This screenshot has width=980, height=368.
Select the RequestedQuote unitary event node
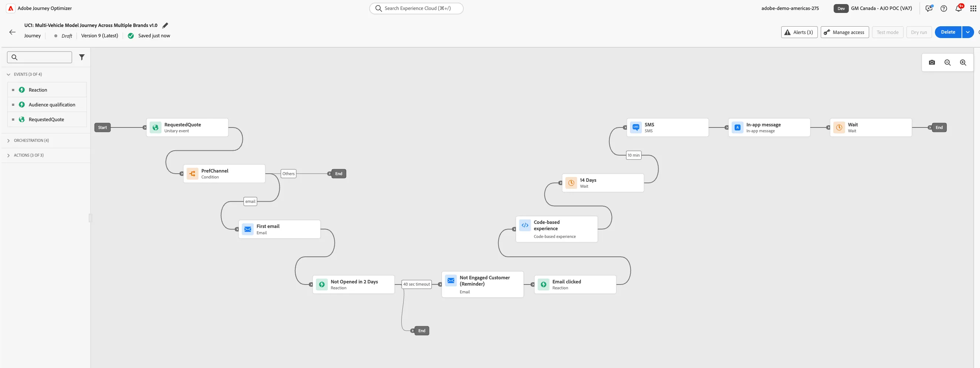(187, 127)
